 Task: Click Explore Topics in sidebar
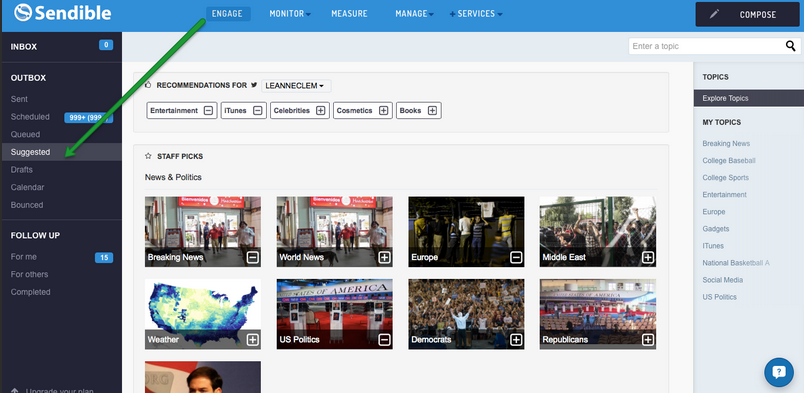[x=749, y=98]
